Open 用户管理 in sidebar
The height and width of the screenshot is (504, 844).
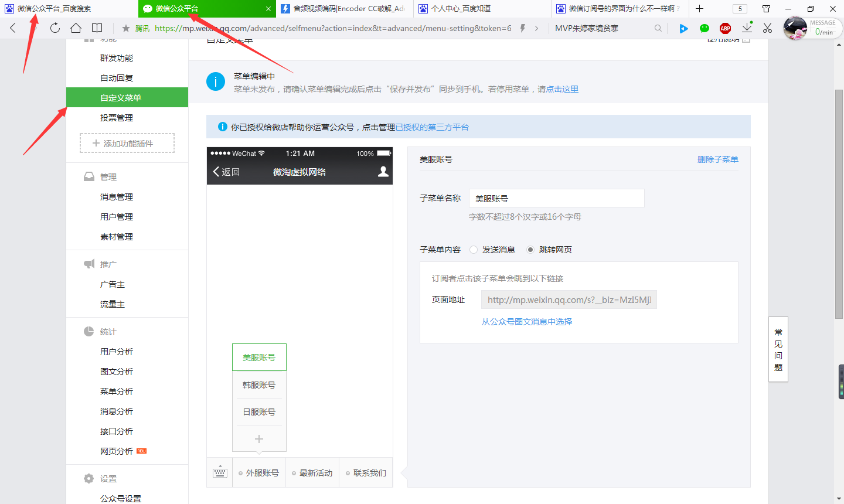click(117, 217)
